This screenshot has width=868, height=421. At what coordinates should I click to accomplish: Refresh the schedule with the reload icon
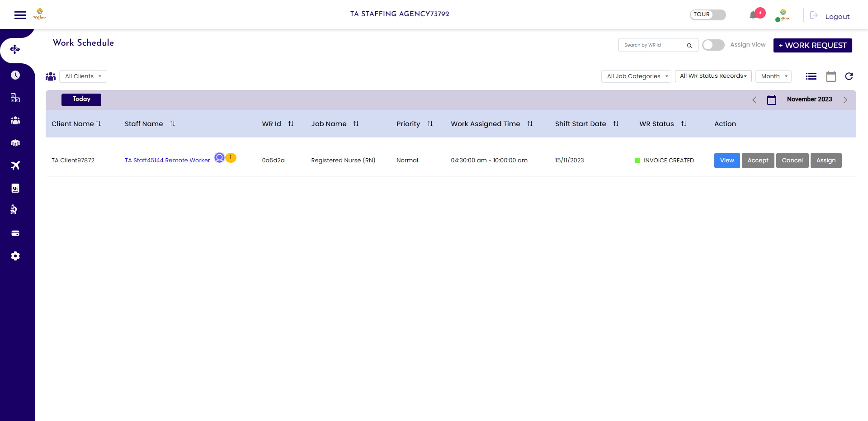(849, 76)
